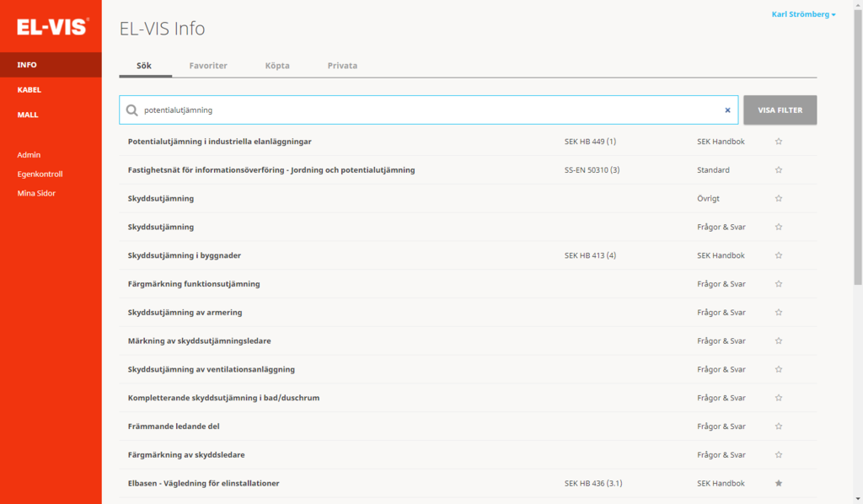Open the Privata tab

pos(342,66)
